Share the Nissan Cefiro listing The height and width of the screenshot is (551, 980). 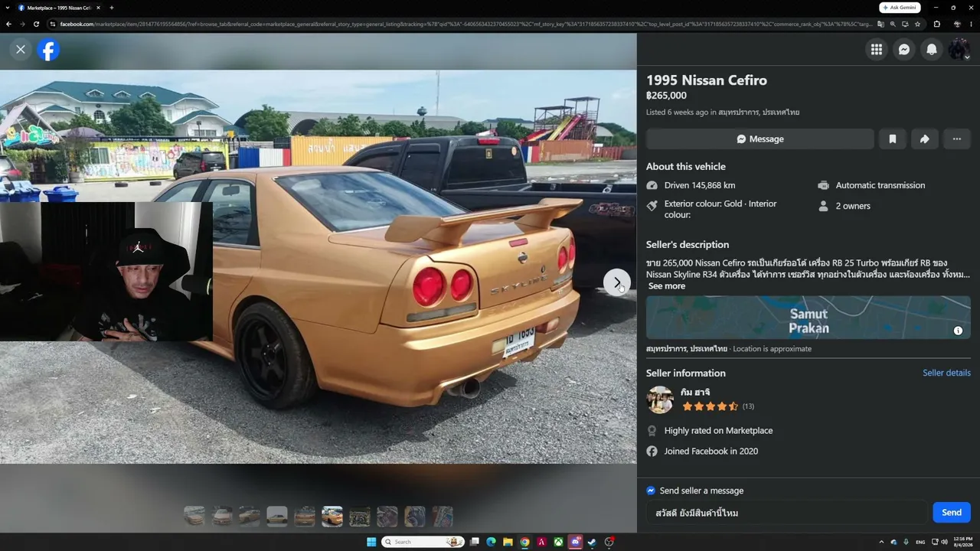click(x=925, y=139)
